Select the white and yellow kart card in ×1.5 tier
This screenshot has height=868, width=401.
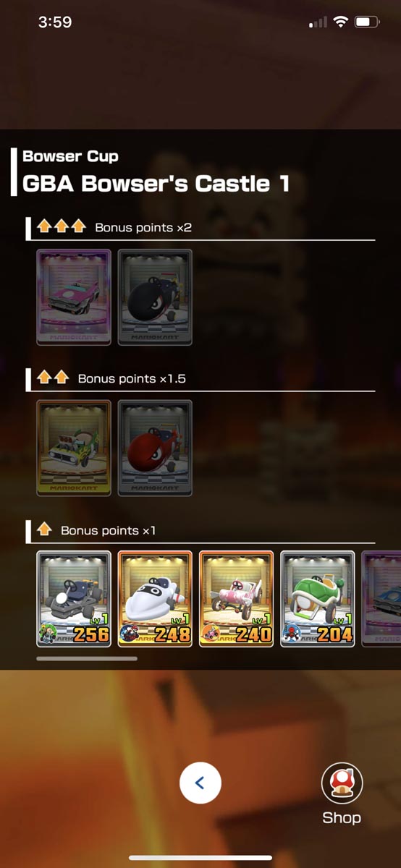click(74, 448)
